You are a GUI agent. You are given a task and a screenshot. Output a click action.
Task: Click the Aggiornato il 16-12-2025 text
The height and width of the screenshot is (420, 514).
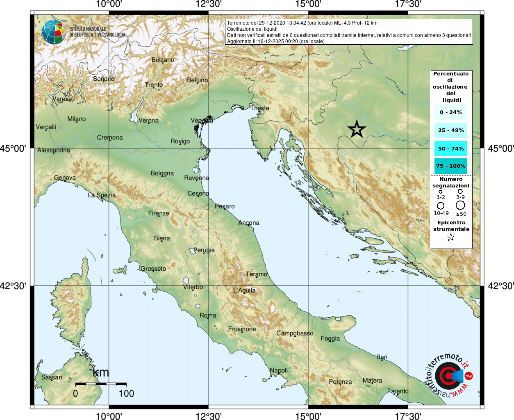276,41
